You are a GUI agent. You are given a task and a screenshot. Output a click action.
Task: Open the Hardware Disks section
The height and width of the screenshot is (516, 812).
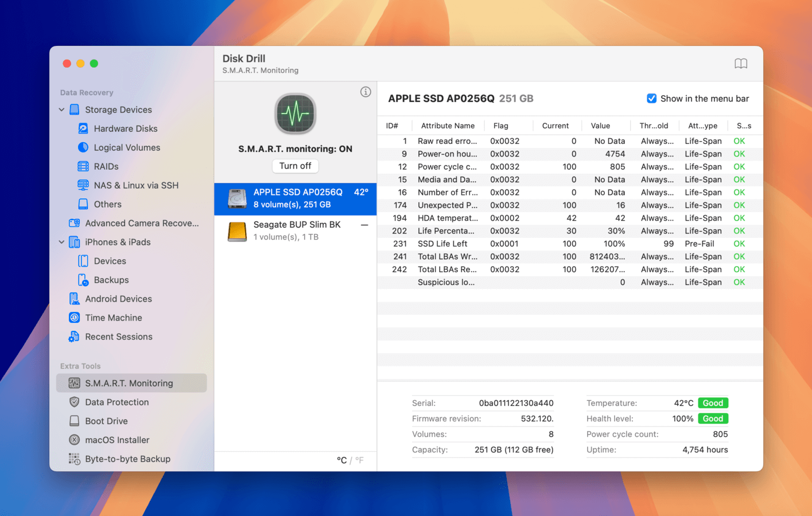[126, 128]
